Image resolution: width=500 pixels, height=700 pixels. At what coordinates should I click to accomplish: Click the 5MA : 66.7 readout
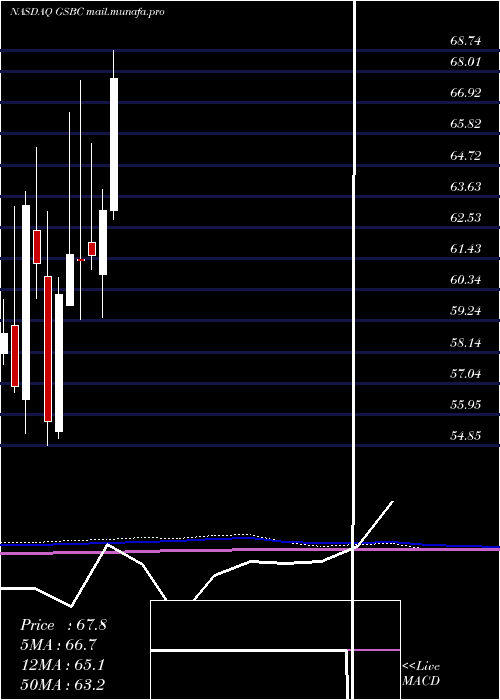pyautogui.click(x=58, y=644)
